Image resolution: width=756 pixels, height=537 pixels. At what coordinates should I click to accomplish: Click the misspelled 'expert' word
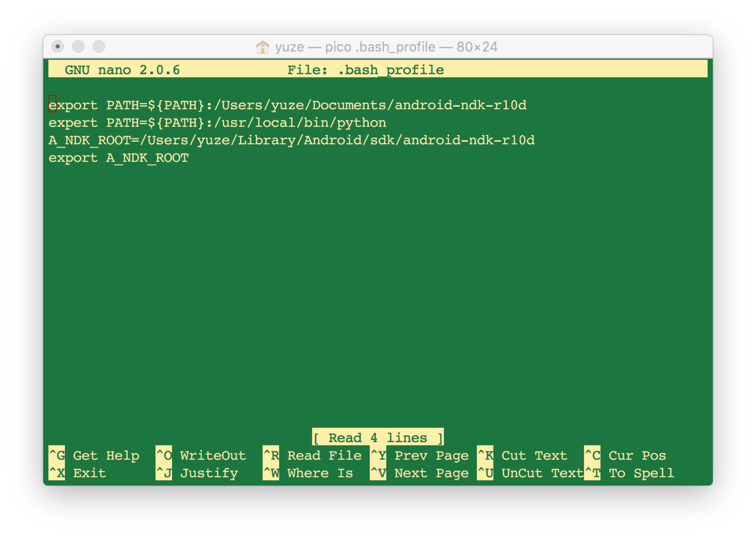(73, 123)
